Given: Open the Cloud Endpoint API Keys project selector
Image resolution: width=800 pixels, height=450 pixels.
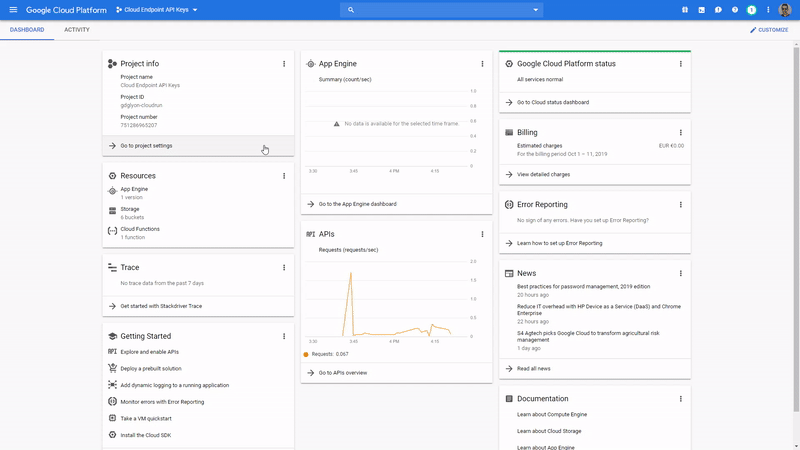Looking at the screenshot, I should tap(157, 10).
